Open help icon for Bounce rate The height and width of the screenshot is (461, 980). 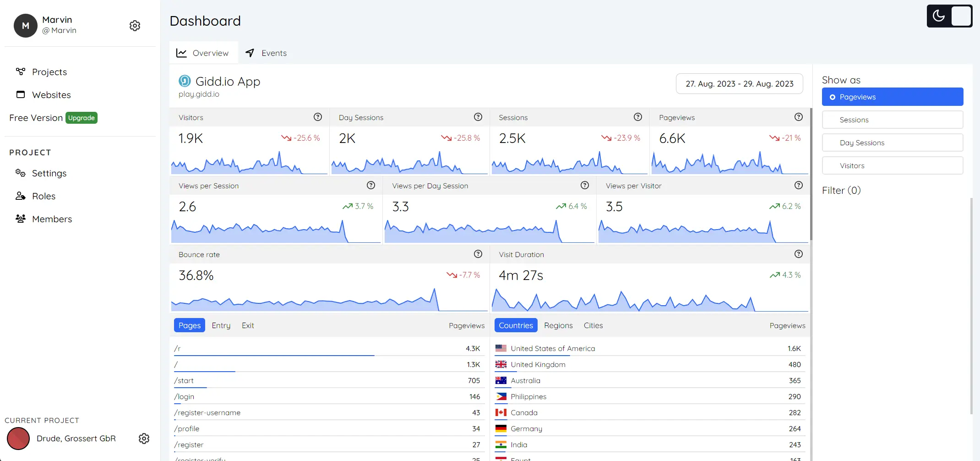[478, 254]
